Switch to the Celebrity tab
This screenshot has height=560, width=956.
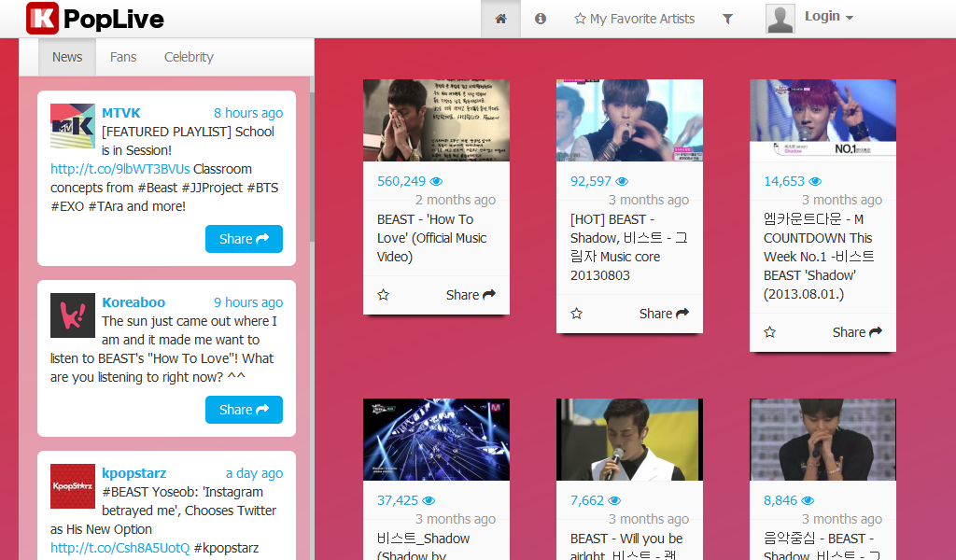click(189, 57)
